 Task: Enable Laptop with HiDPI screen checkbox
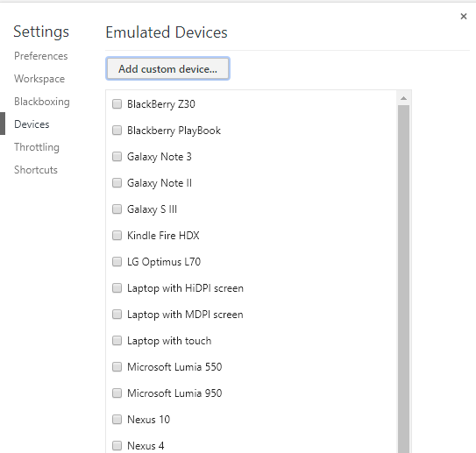(117, 288)
